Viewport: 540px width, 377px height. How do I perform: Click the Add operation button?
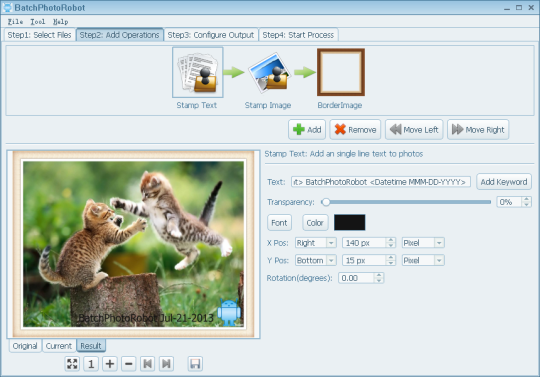tap(307, 129)
